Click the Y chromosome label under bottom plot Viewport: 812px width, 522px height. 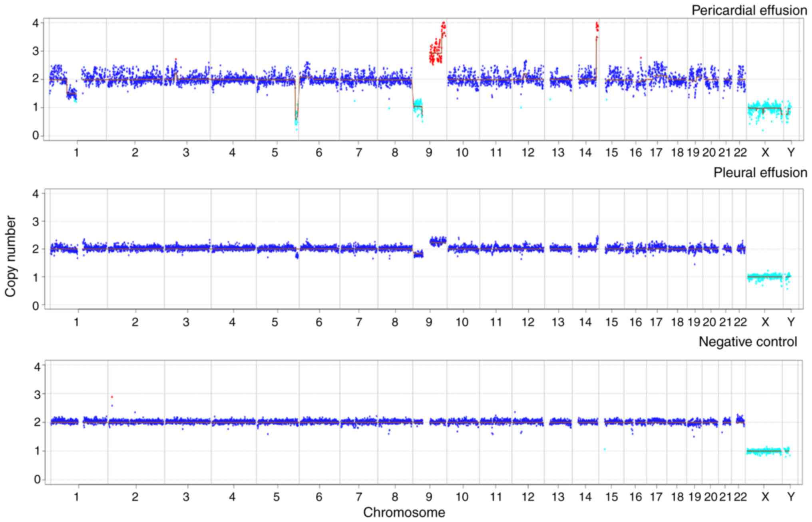point(790,497)
